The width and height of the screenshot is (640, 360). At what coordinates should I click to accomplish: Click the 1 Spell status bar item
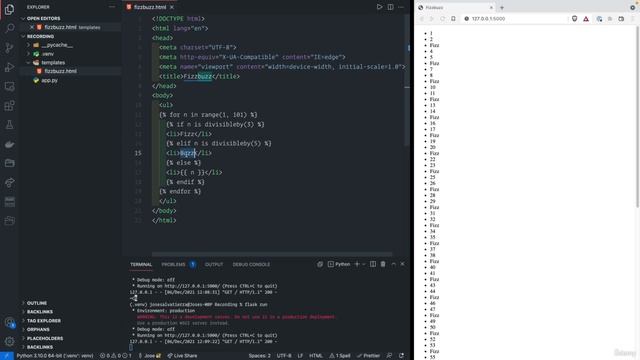tap(340, 356)
